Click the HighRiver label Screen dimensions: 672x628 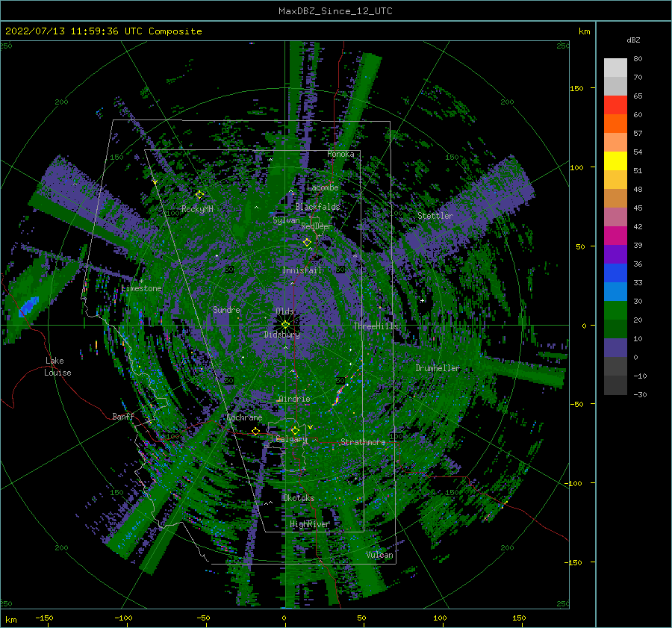310,524
